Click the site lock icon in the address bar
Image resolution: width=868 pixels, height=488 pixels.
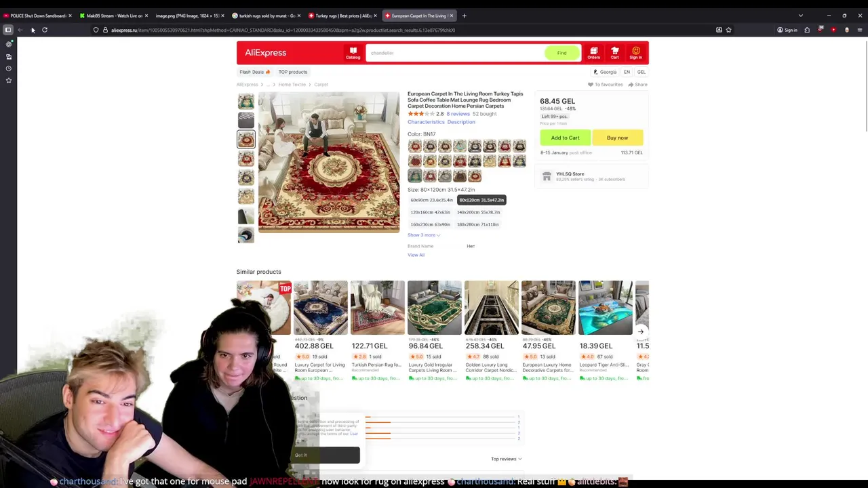tap(105, 30)
